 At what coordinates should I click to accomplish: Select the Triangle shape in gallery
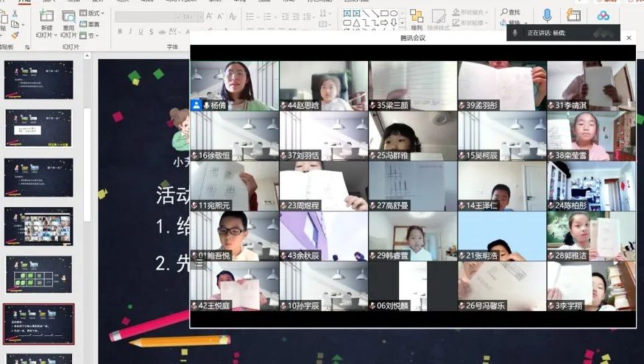click(x=356, y=23)
